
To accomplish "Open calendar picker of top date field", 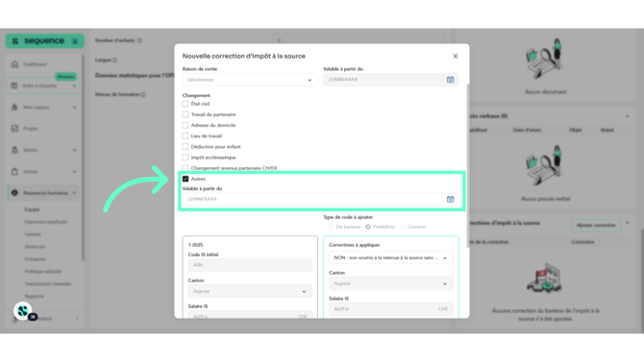I will tap(450, 80).
